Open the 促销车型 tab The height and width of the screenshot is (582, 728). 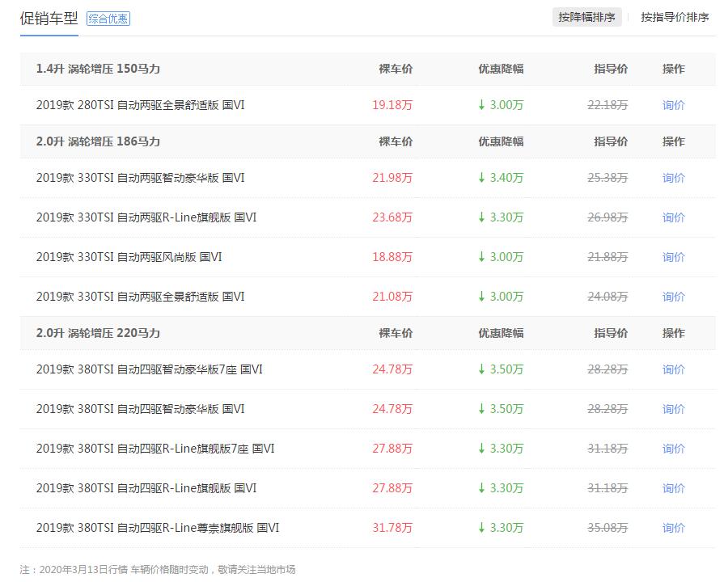tap(49, 19)
